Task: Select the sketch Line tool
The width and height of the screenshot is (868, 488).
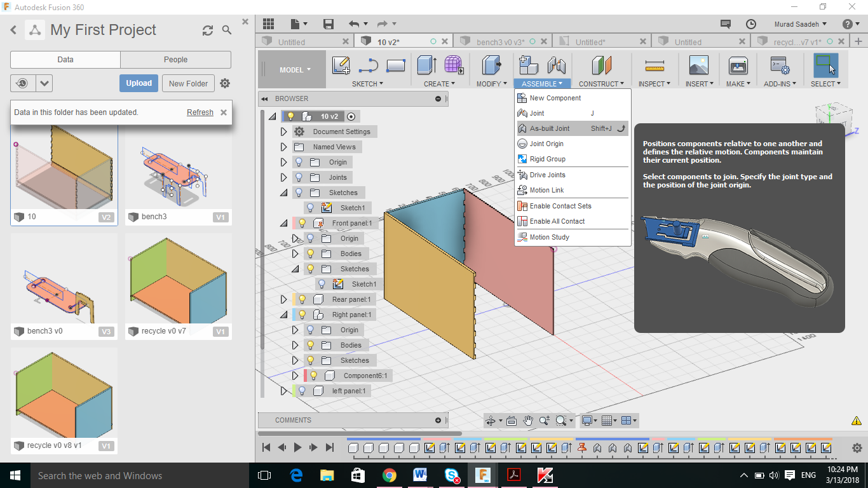Action: (x=369, y=65)
